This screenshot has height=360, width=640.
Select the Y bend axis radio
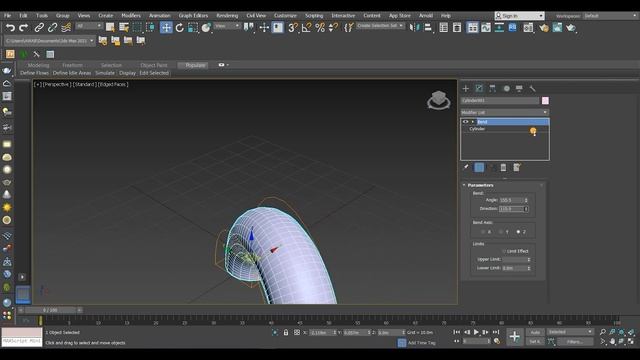pyautogui.click(x=501, y=232)
